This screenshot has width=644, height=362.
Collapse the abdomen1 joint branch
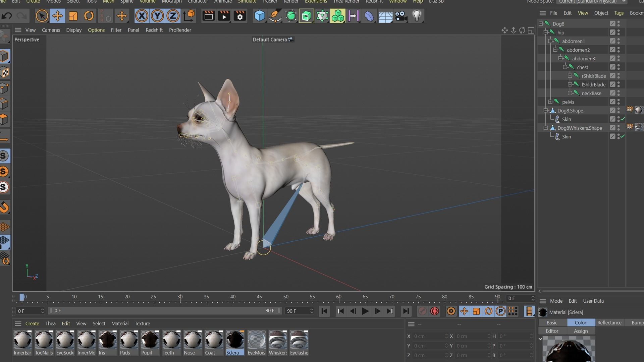click(550, 41)
